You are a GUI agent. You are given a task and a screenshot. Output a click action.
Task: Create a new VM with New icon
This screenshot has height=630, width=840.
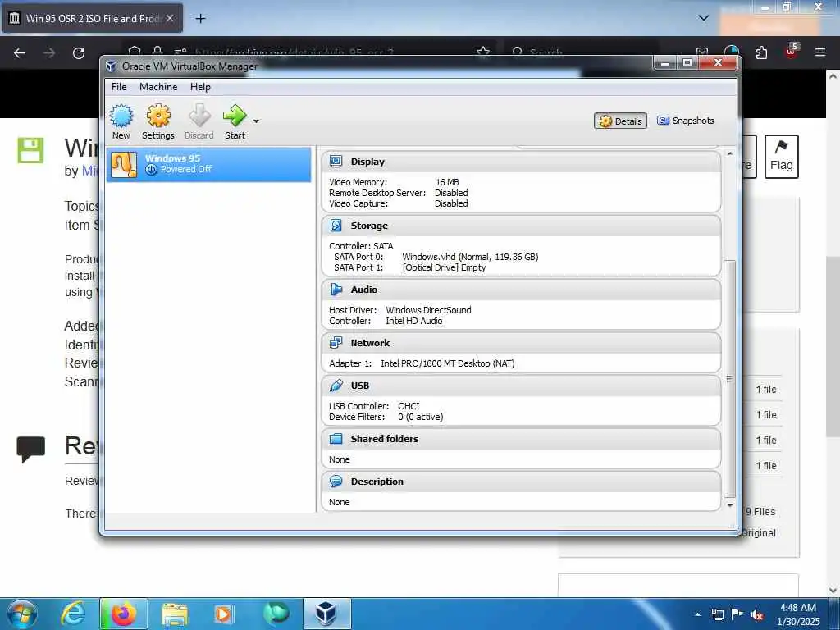(x=121, y=122)
